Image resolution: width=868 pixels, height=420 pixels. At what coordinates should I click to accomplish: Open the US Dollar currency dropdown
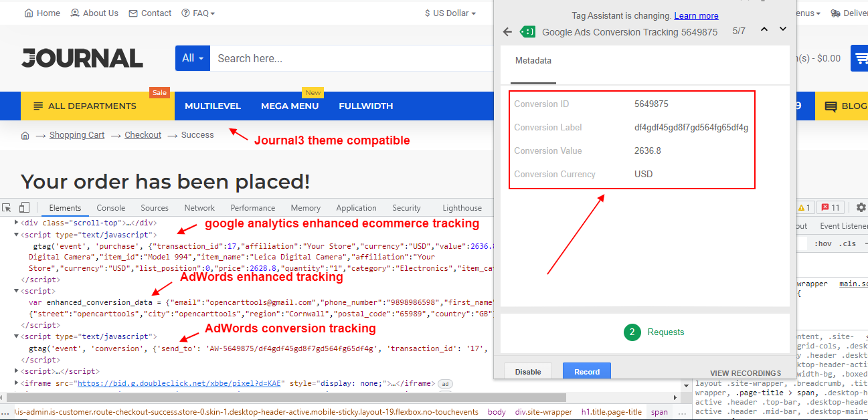(450, 13)
